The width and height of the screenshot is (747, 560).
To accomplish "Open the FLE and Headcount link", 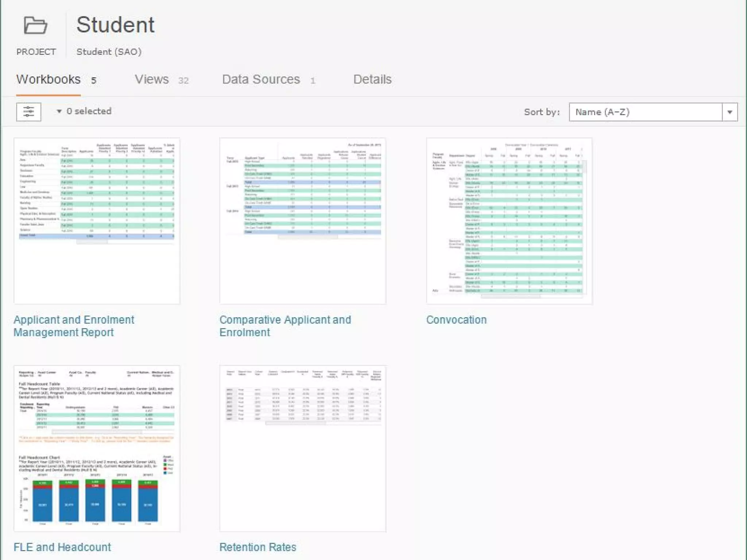I will (62, 547).
